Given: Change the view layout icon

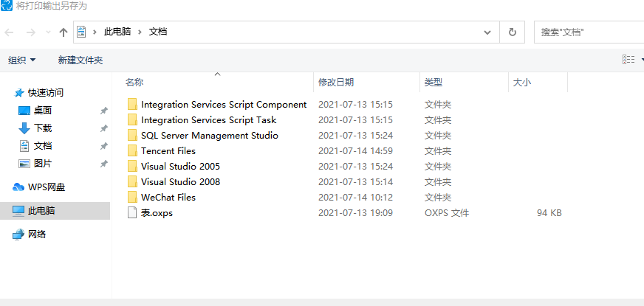Looking at the screenshot, I should [x=628, y=60].
